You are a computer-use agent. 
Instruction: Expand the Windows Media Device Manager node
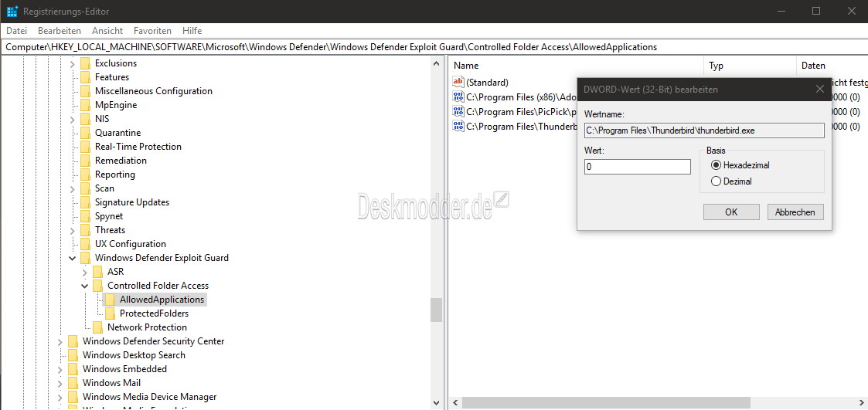point(60,398)
